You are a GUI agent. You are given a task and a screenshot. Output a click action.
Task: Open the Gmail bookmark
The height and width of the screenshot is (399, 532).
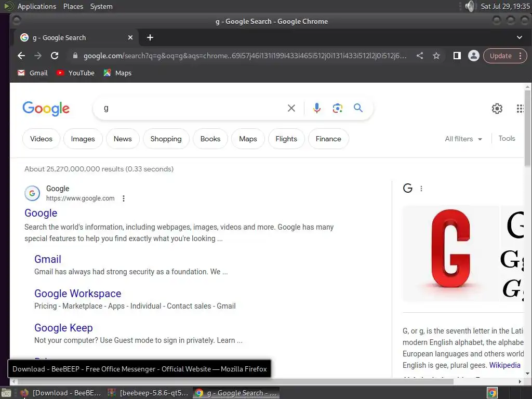(33, 73)
